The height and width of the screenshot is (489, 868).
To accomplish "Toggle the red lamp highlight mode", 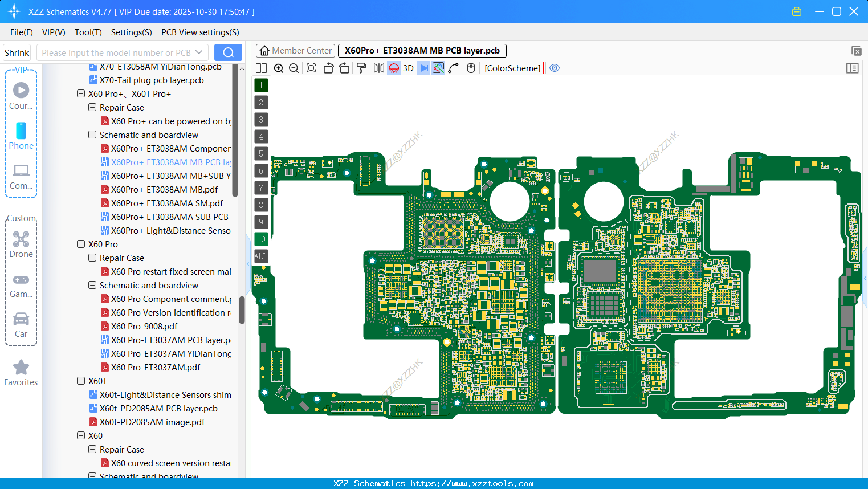I will click(393, 68).
